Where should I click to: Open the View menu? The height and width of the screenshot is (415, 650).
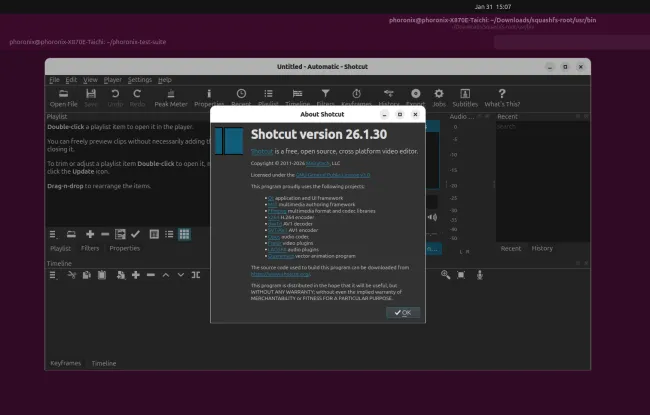click(90, 80)
